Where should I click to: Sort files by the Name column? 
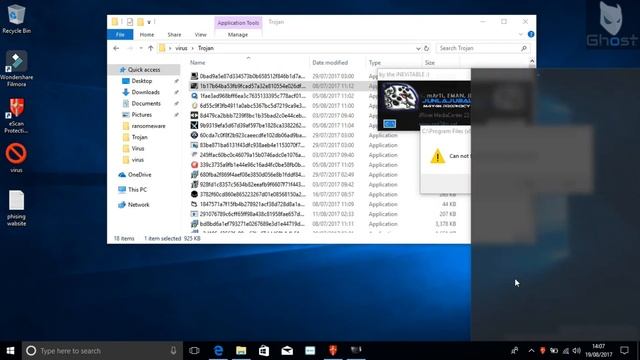(198, 63)
